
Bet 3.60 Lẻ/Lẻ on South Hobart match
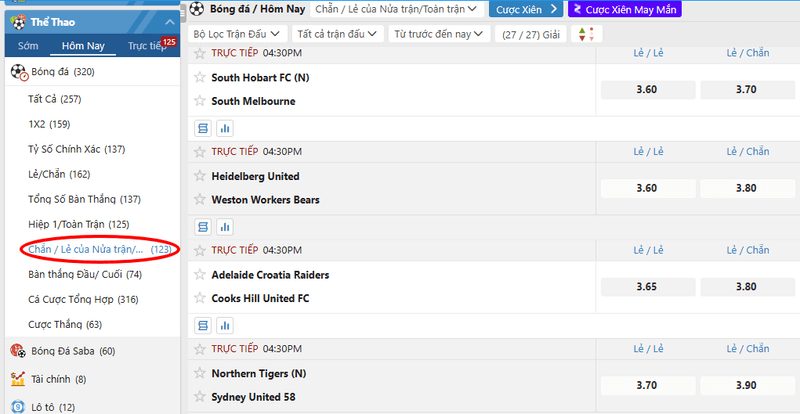(x=648, y=90)
